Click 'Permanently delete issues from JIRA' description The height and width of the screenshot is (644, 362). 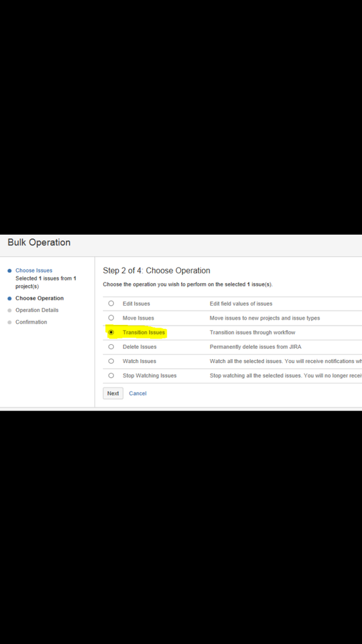point(255,347)
